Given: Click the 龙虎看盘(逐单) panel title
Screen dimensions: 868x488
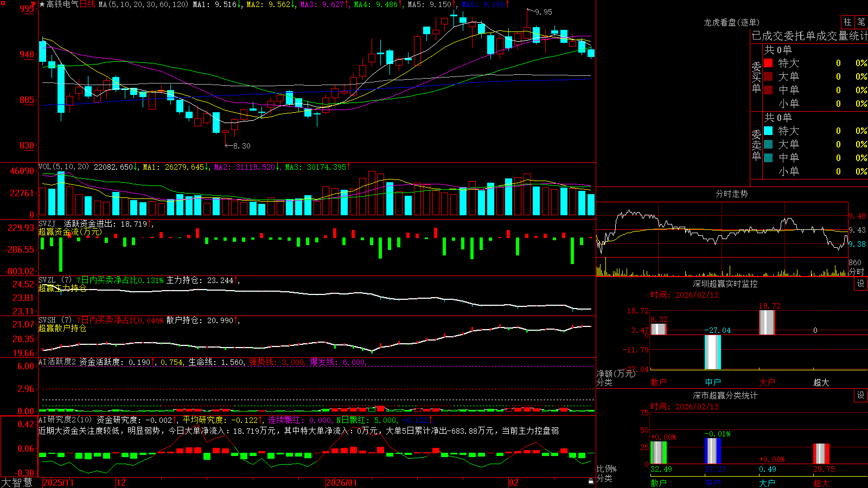Looking at the screenshot, I should click(731, 22).
